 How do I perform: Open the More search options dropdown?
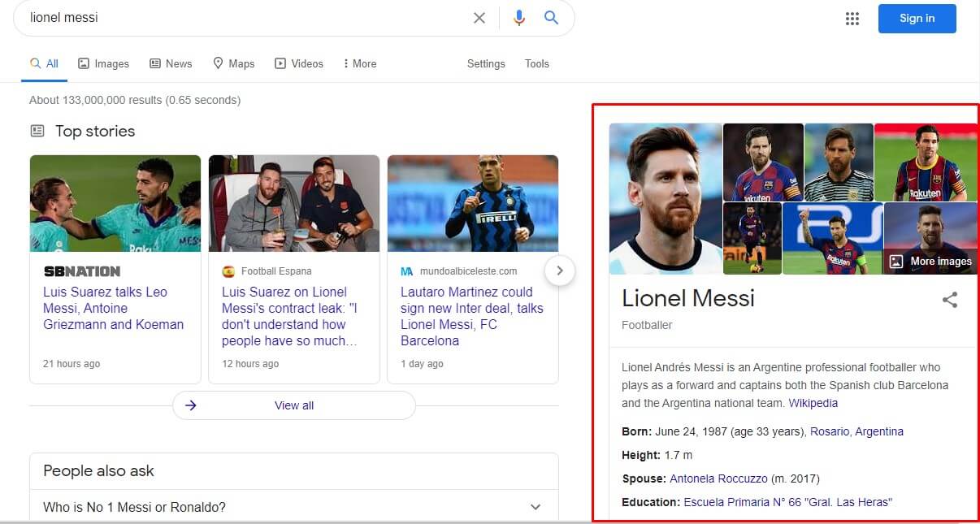click(x=360, y=63)
